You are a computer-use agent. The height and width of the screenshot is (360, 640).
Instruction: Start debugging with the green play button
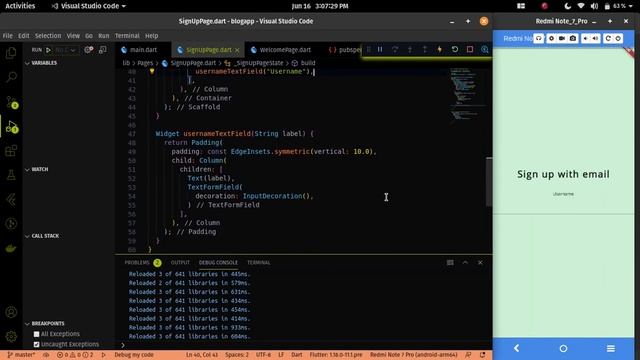pyautogui.click(x=49, y=50)
